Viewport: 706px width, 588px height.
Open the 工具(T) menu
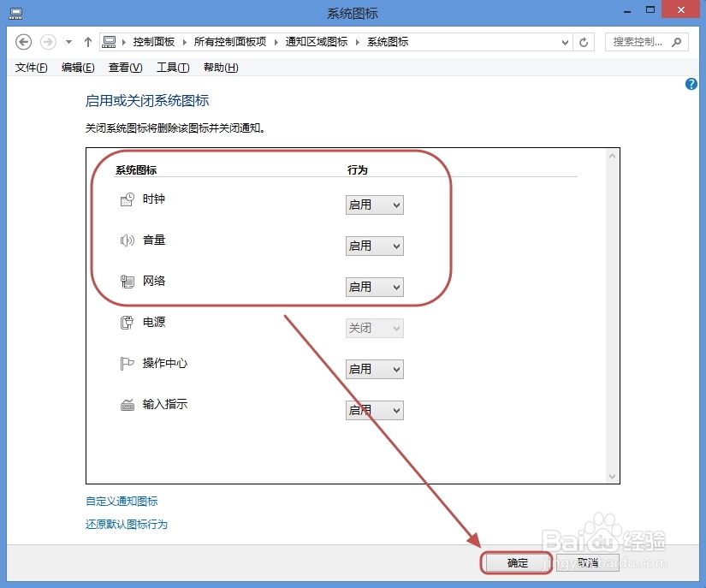click(x=173, y=68)
